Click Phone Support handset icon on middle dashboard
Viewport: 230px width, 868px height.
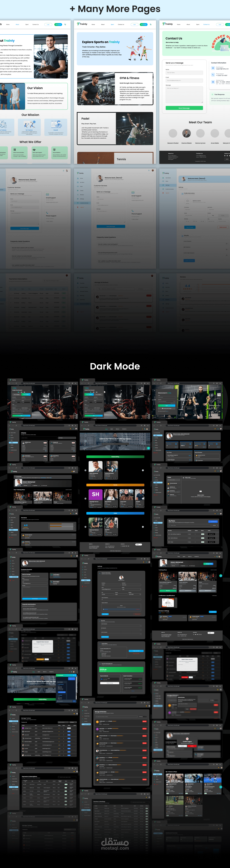(133, 211)
